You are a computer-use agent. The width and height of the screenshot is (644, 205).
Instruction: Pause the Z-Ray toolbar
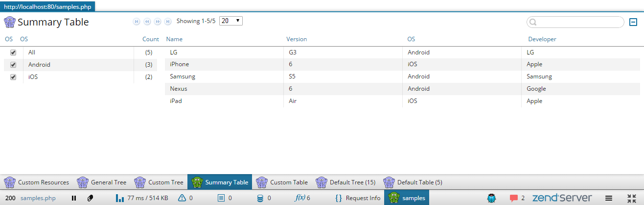click(x=74, y=198)
